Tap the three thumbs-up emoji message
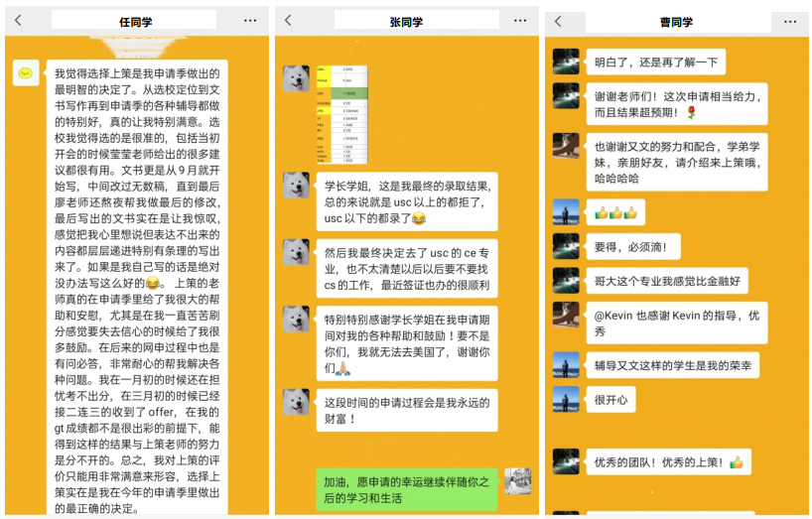This screenshot has height=519, width=812. point(615,212)
